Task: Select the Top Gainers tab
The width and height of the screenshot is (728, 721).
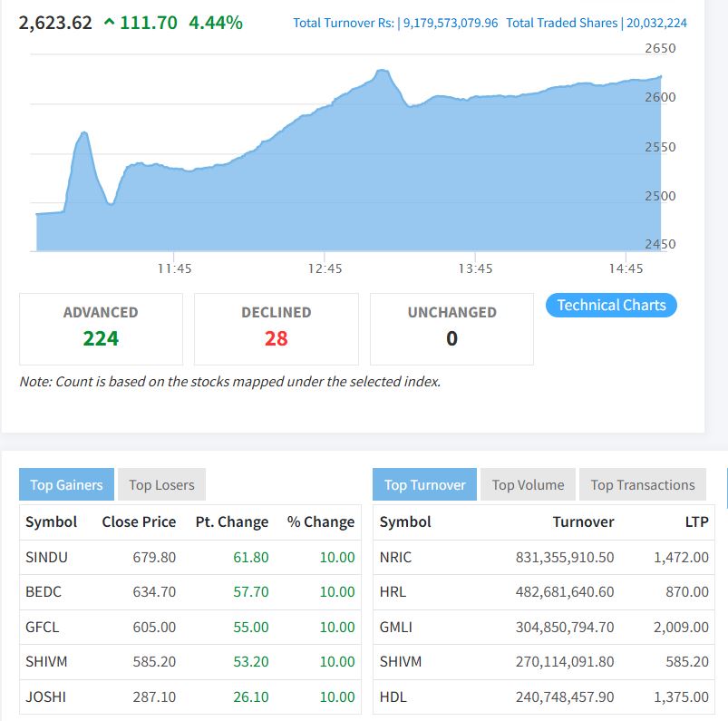Action: [66, 485]
